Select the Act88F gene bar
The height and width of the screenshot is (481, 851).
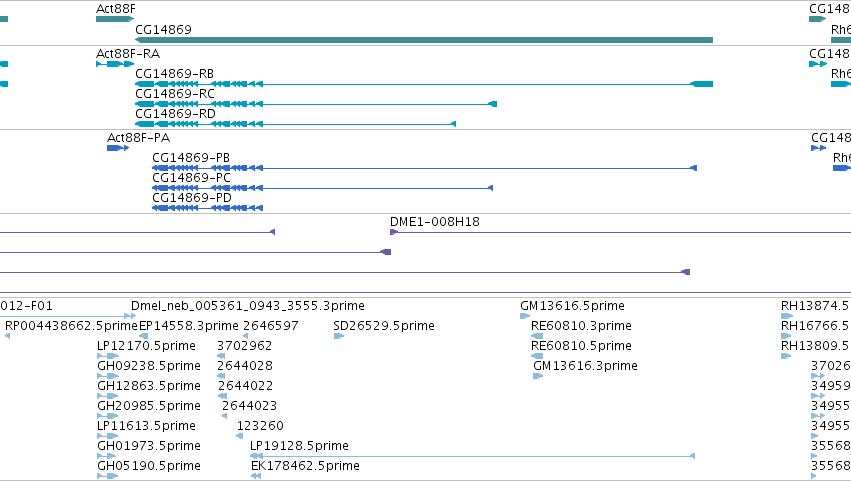coord(115,19)
